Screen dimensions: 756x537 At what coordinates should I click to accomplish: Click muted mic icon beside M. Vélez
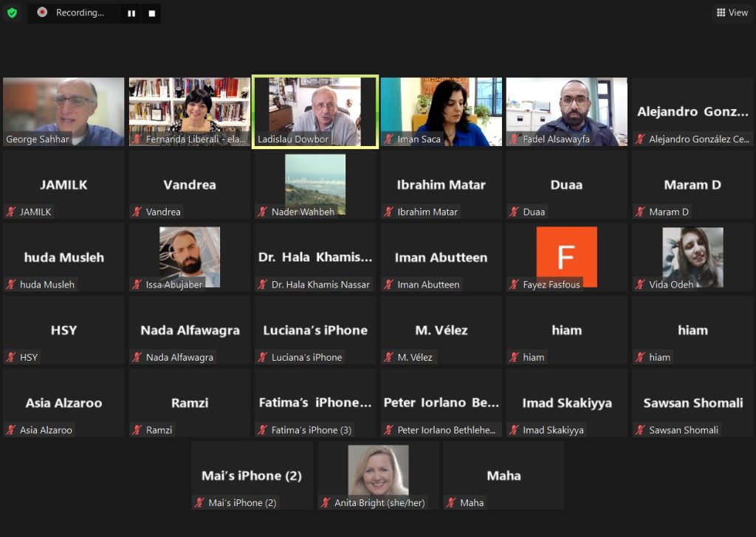[x=389, y=357]
